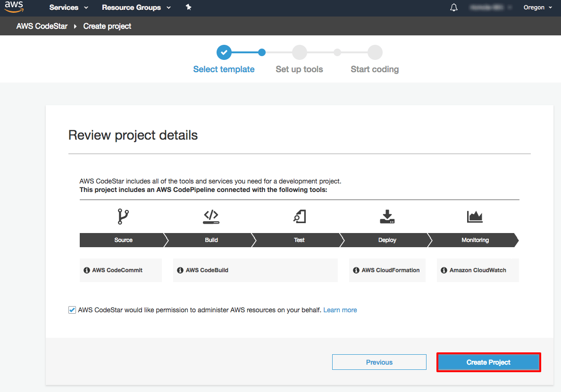Toggle the CodeStar permission checkbox
This screenshot has width=561, height=392.
coord(72,310)
